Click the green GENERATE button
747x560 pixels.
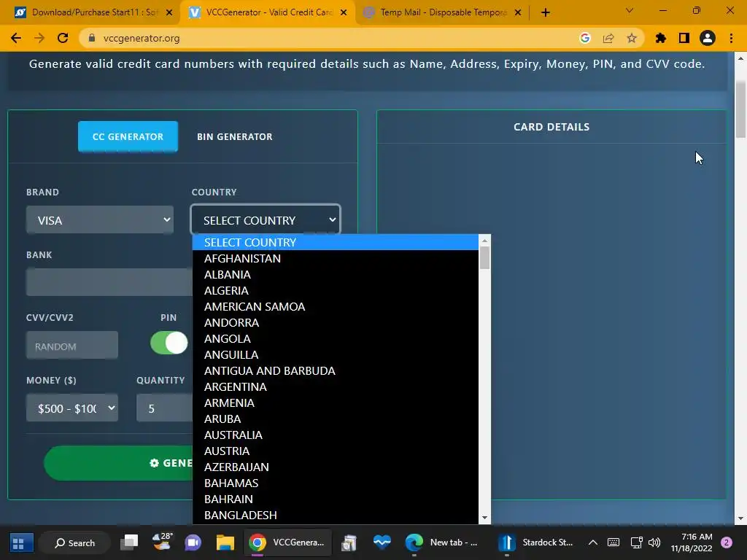click(118, 463)
